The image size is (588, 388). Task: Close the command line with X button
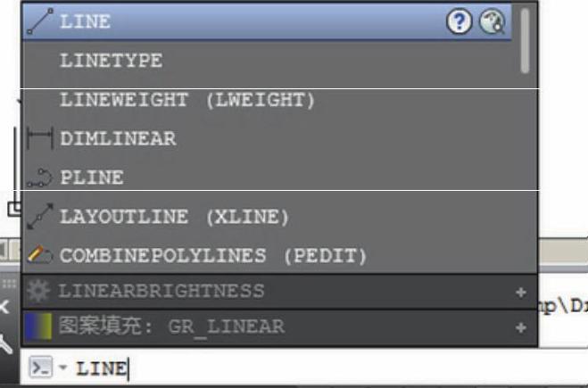pos(6,306)
